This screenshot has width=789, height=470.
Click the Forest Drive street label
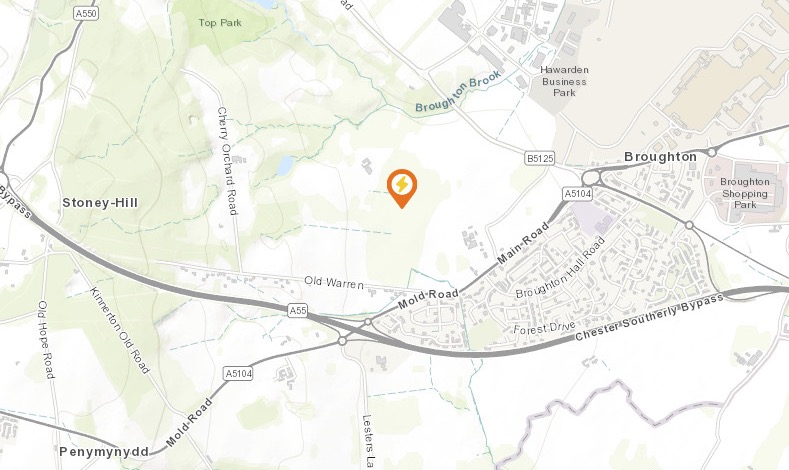[544, 329]
